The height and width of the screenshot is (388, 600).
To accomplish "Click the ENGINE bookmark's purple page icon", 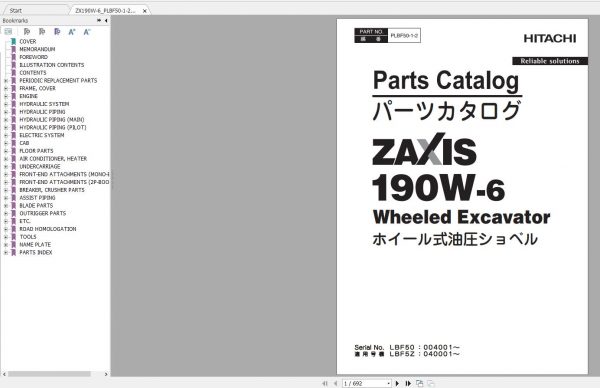I will tap(13, 96).
